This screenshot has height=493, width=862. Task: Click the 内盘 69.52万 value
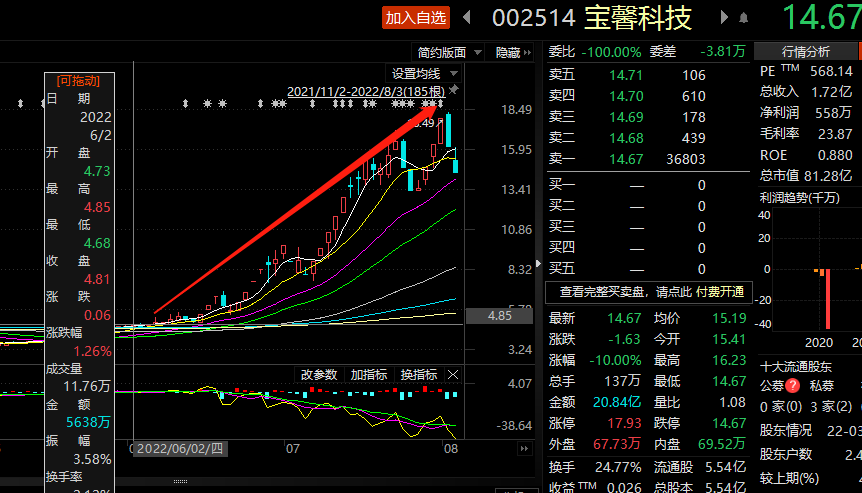(x=721, y=444)
